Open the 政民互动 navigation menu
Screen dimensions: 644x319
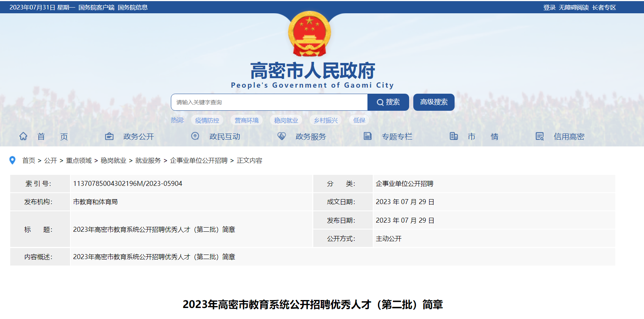point(225,137)
